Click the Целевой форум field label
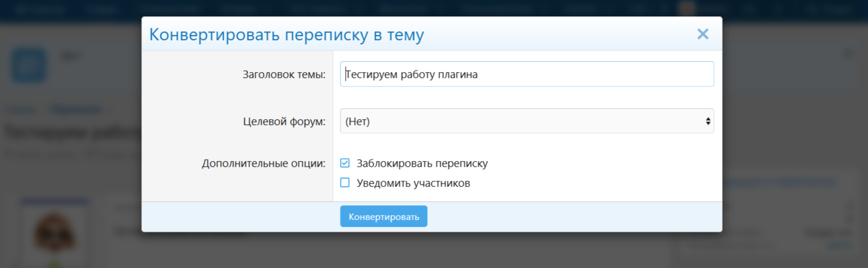The width and height of the screenshot is (868, 268). point(284,122)
